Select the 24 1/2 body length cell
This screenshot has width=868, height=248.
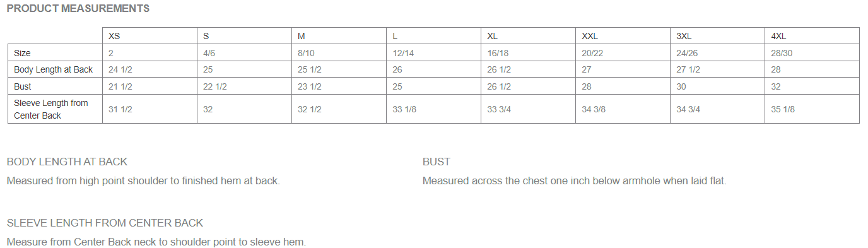[150, 69]
